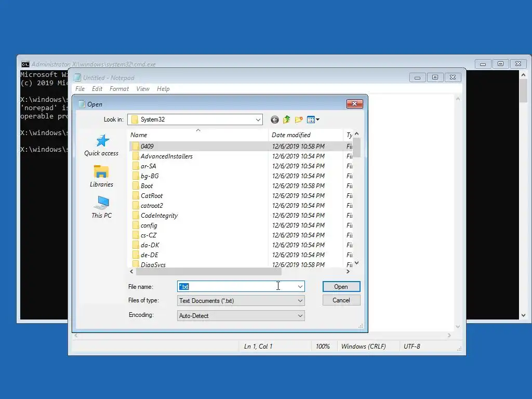Viewport: 532px width, 399px height.
Task: Select This PC in the places bar
Action: click(x=101, y=207)
